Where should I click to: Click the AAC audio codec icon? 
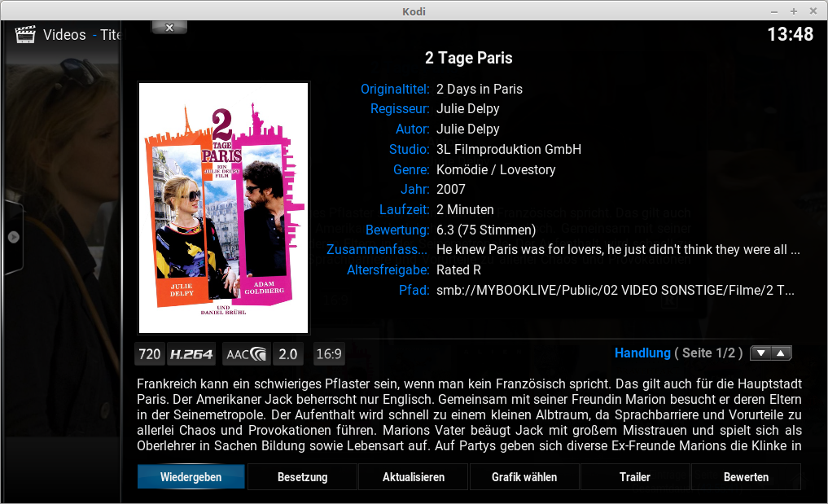246,354
